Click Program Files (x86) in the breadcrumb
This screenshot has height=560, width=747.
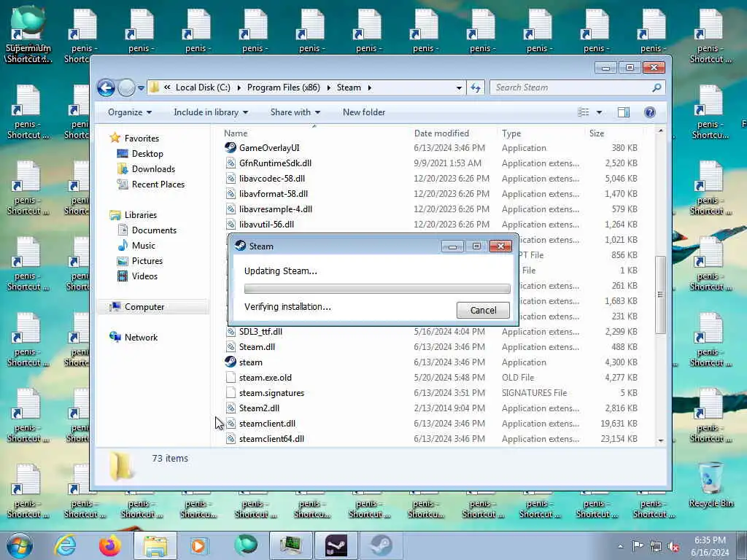click(284, 87)
